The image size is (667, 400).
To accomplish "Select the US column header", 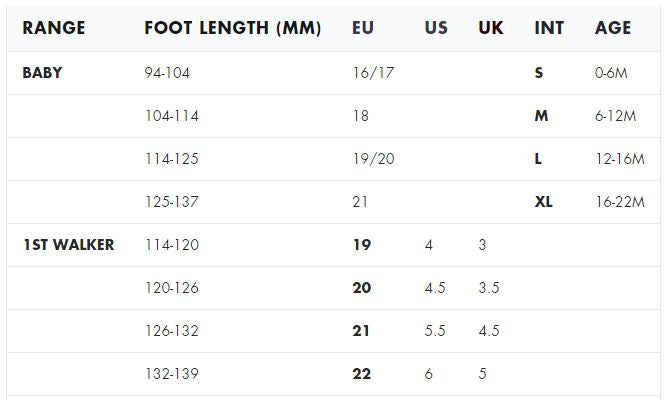I will coord(436,28).
